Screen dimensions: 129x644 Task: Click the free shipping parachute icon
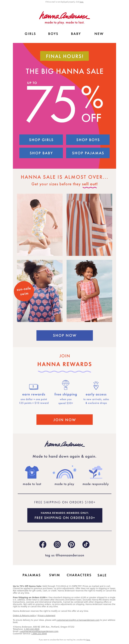pyautogui.click(x=65, y=385)
